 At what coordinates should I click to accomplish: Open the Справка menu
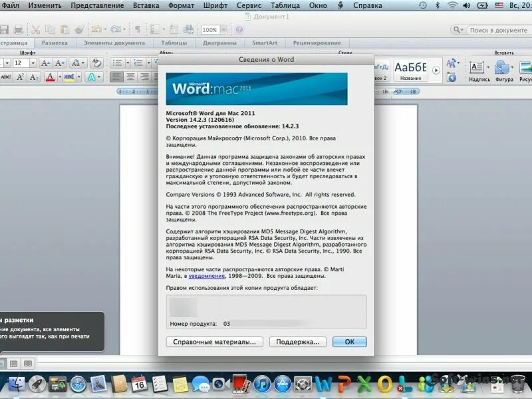pyautogui.click(x=368, y=5)
